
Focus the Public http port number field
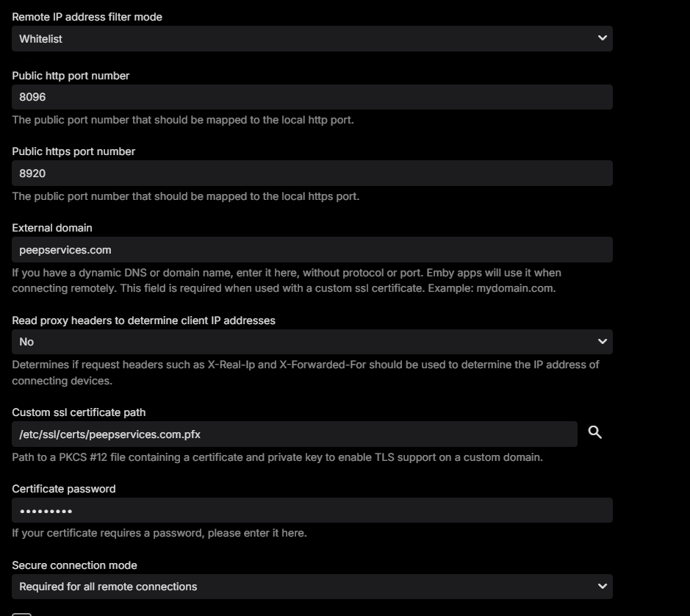pyautogui.click(x=312, y=97)
